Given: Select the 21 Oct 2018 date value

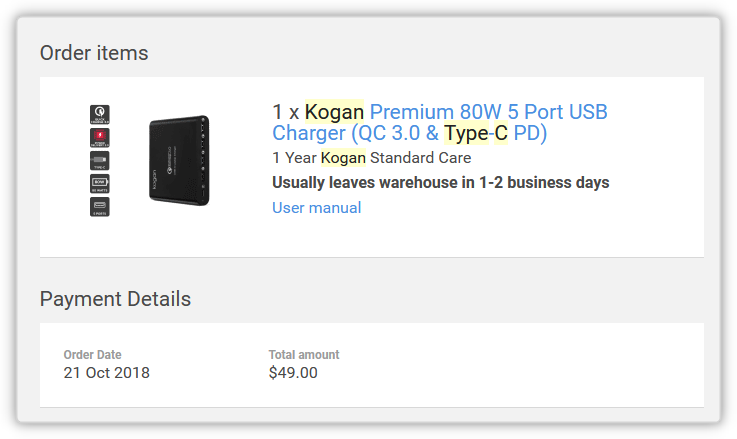Looking at the screenshot, I should click(107, 373).
